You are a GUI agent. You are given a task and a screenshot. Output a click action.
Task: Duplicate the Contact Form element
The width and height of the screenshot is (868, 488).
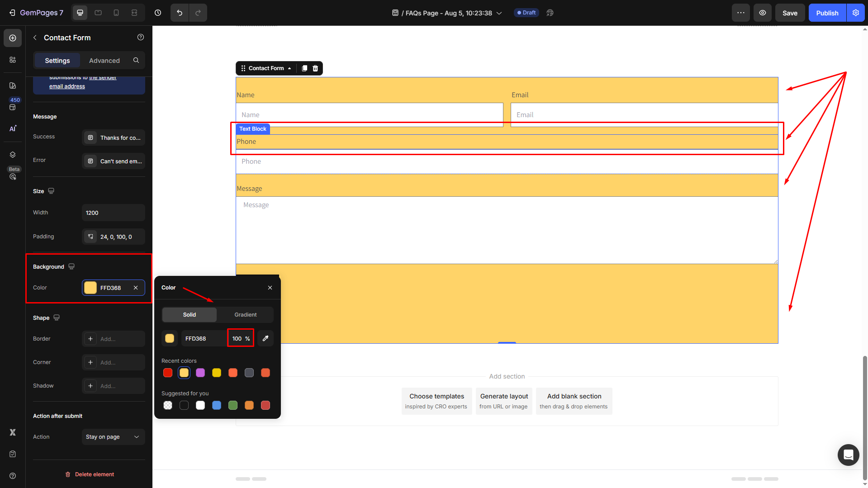tap(304, 68)
